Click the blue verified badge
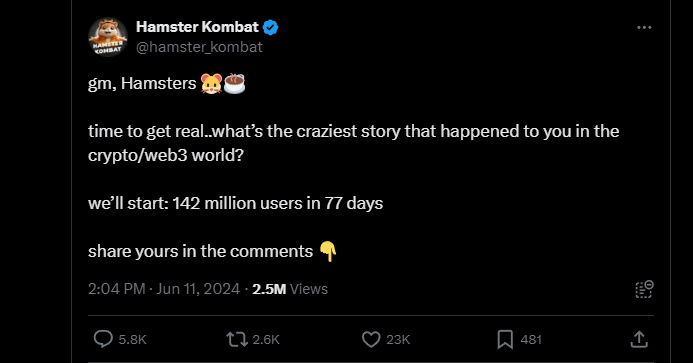Screen dimensions: 693x363 pos(270,27)
